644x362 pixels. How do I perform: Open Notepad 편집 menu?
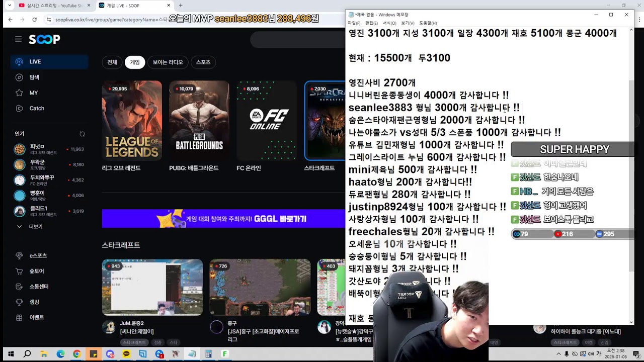[372, 23]
